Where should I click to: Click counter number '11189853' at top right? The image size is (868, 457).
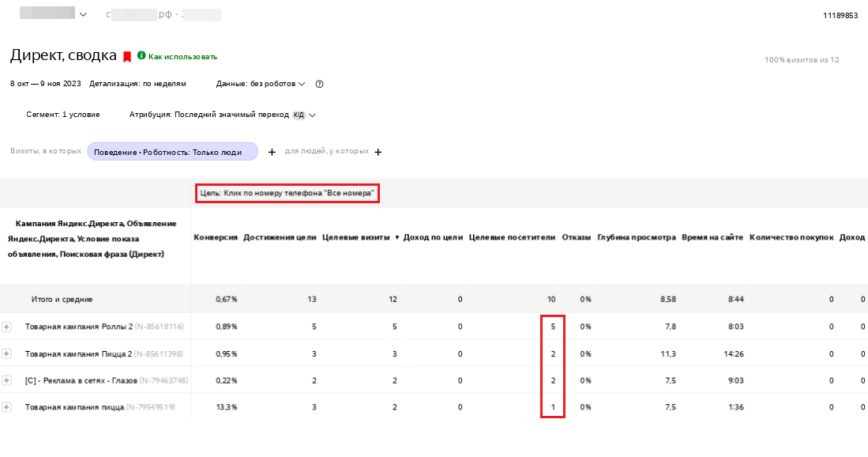(840, 16)
